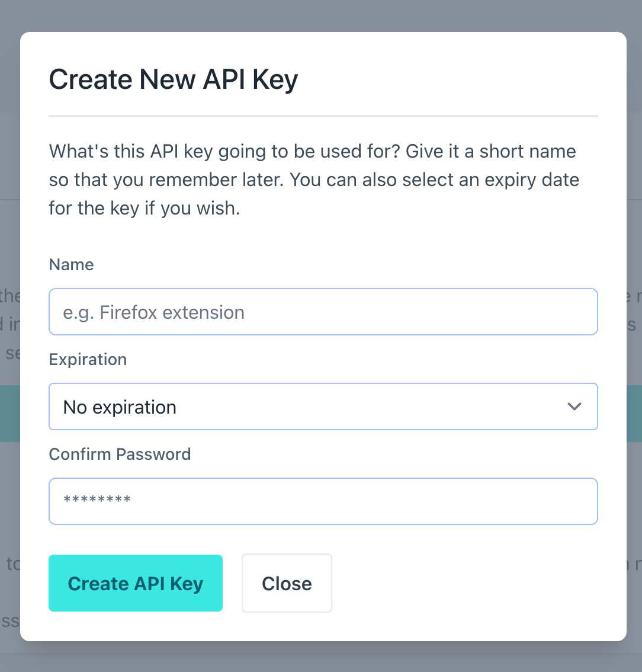This screenshot has width=642, height=672.
Task: Dismiss the dialog with the Close button
Action: 287,583
